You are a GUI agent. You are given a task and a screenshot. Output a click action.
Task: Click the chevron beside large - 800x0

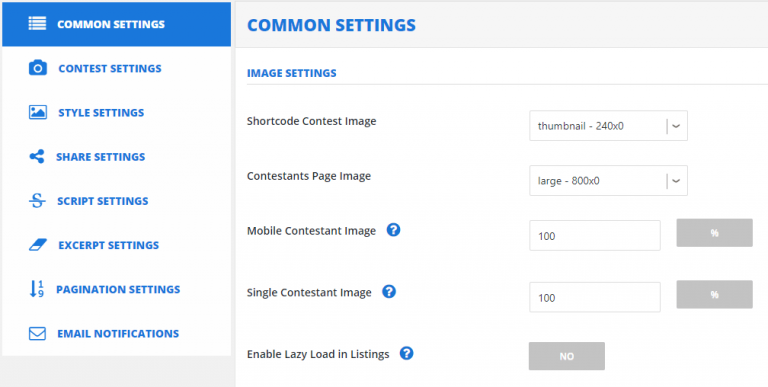(676, 181)
